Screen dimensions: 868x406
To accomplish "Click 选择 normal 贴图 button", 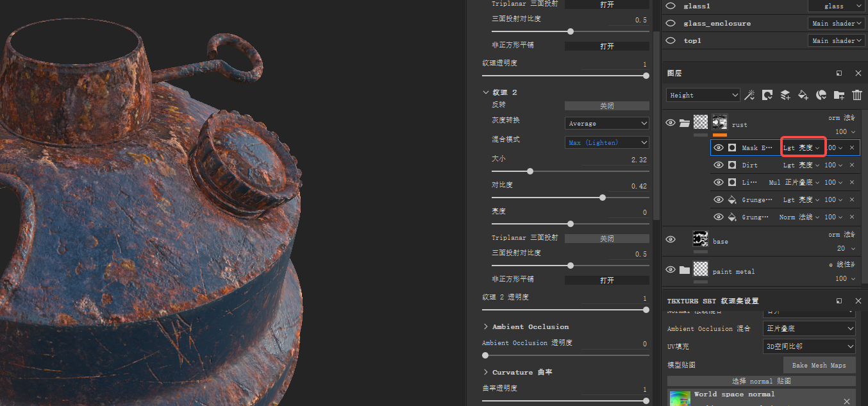I will [760, 380].
